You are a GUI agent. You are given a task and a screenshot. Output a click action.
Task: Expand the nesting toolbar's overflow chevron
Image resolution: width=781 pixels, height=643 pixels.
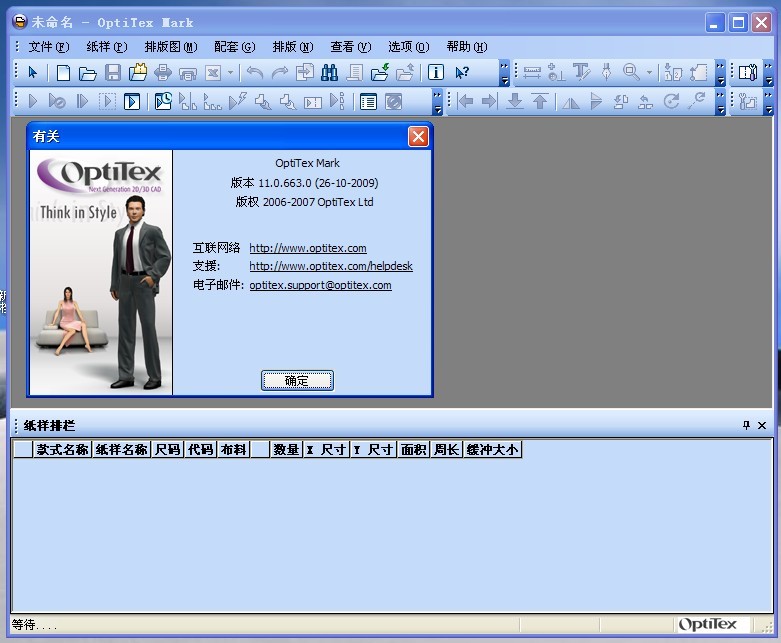pos(437,102)
